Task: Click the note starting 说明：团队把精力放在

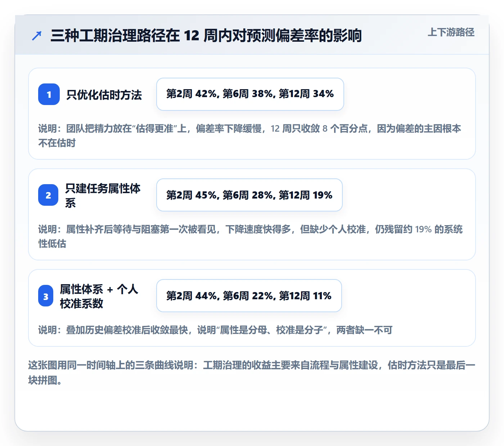Action: (250, 136)
